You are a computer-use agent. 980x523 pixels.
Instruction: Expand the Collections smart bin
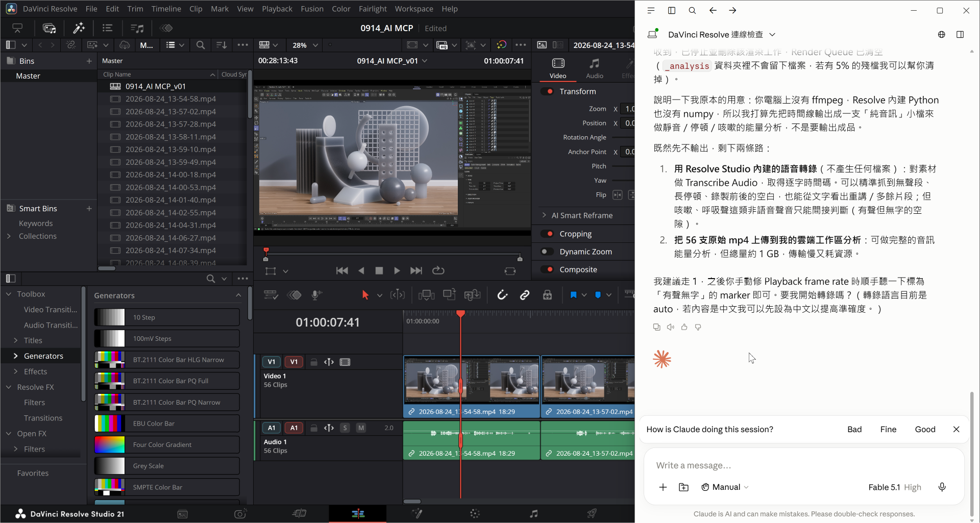click(x=9, y=236)
